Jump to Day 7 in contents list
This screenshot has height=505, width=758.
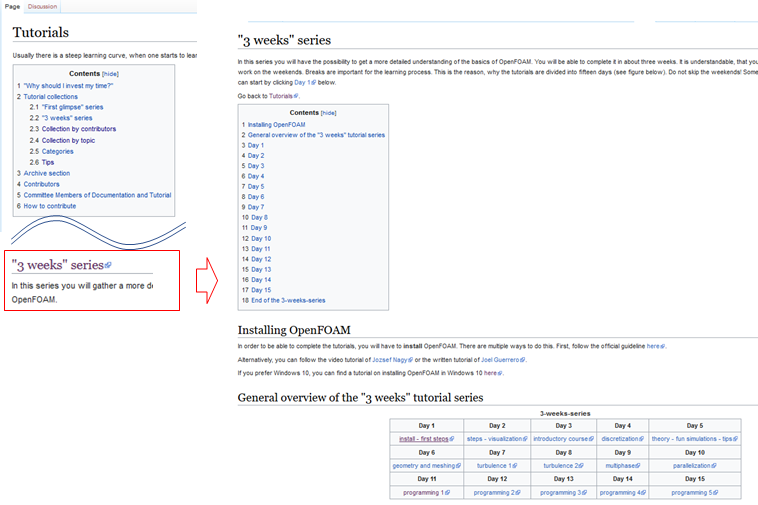click(256, 207)
